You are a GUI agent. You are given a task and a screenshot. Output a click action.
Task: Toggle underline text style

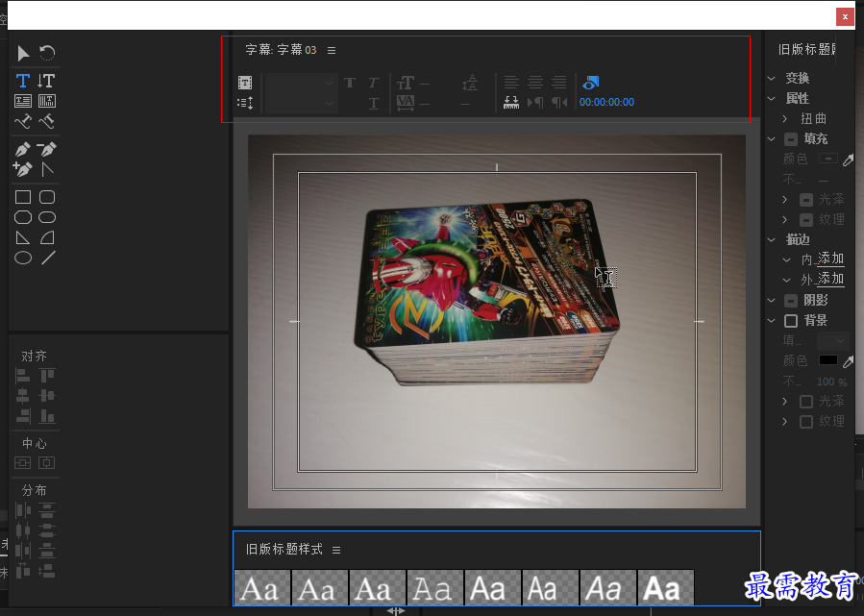(x=374, y=103)
